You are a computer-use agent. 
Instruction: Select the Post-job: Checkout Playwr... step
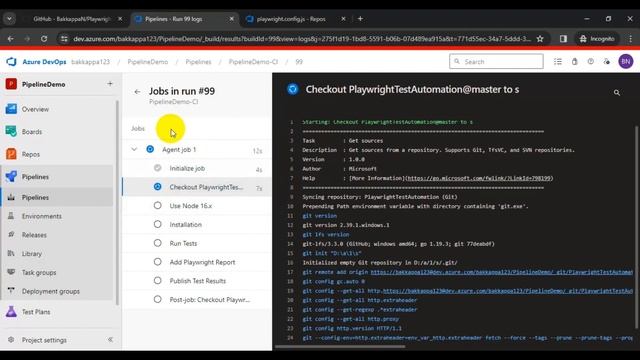point(197,300)
